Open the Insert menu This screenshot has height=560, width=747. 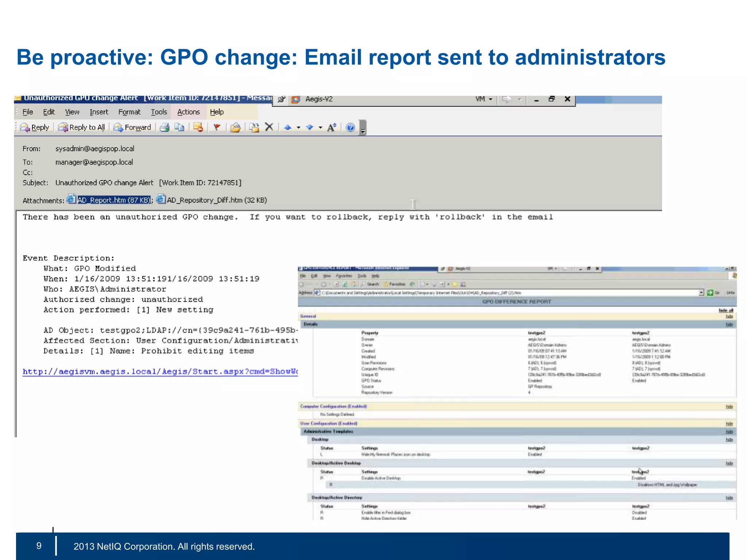[99, 112]
